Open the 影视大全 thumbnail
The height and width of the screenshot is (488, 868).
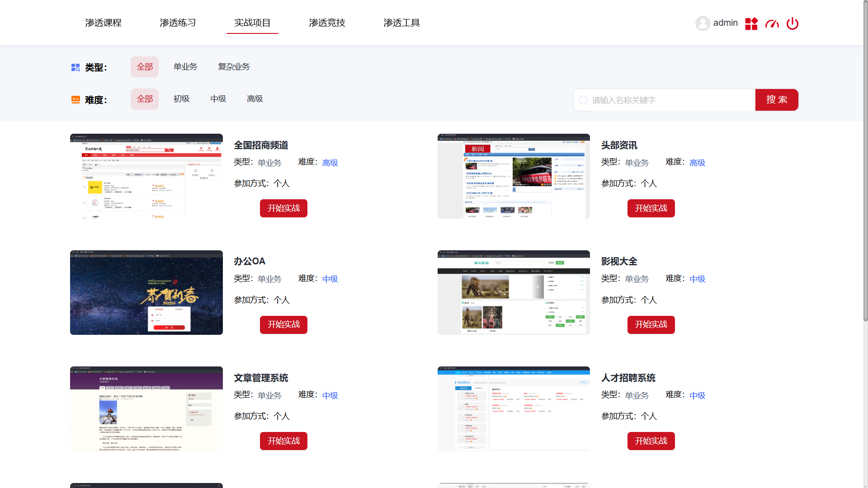point(514,292)
